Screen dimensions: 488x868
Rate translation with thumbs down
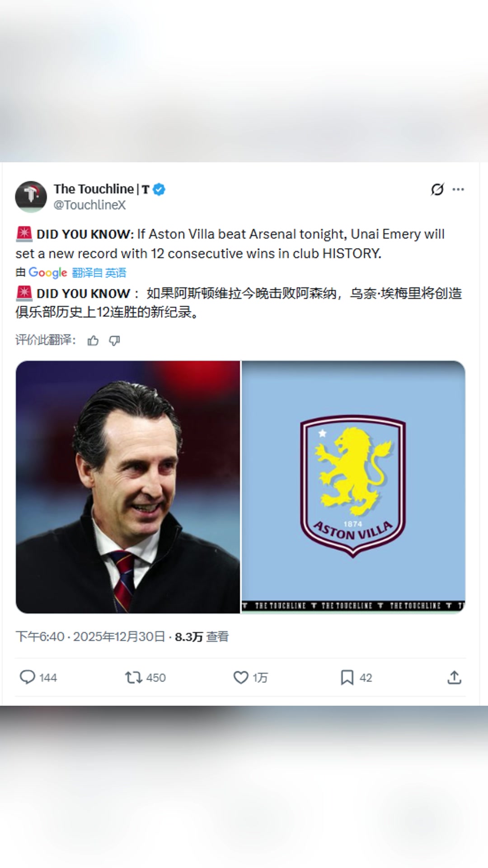[114, 340]
